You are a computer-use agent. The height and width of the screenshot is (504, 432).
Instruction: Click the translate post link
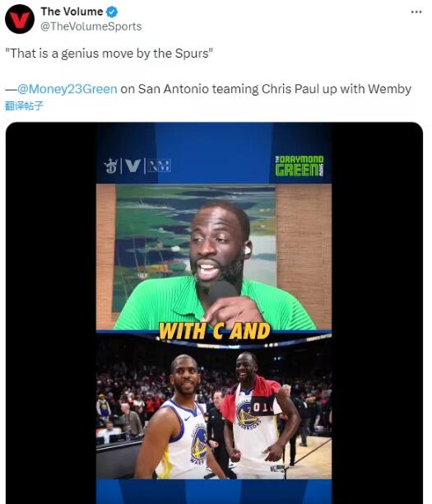(x=24, y=105)
